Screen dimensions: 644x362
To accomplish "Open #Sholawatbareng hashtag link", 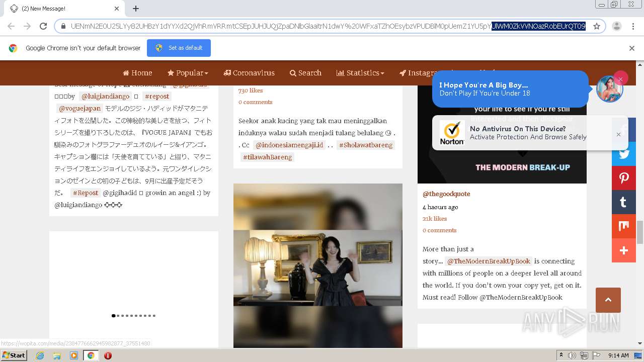I will click(366, 145).
